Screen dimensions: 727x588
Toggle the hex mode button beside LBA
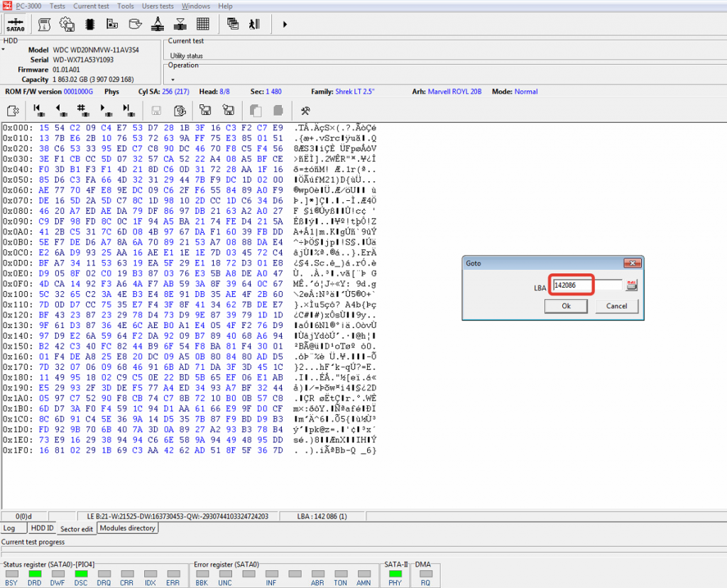click(631, 285)
